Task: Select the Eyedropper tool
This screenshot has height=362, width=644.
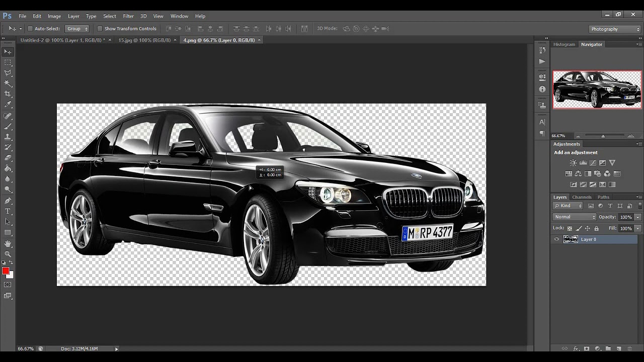Action: (x=8, y=105)
